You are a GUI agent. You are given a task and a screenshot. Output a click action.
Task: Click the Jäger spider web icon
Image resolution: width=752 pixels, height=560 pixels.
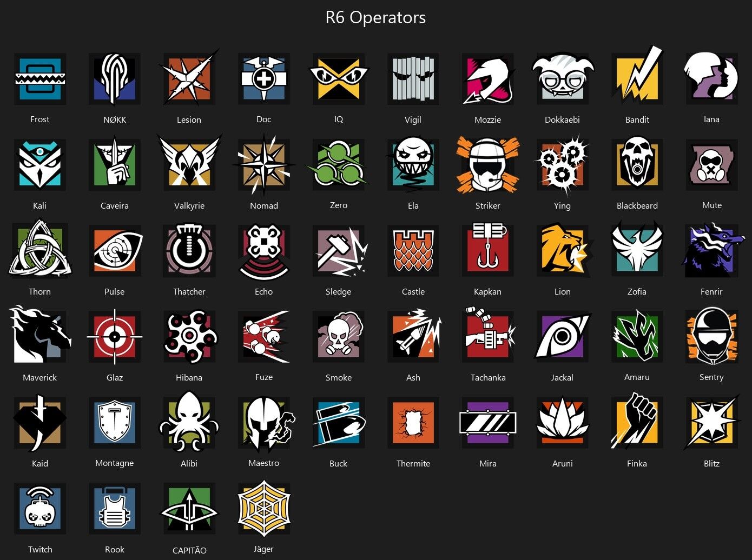(264, 508)
